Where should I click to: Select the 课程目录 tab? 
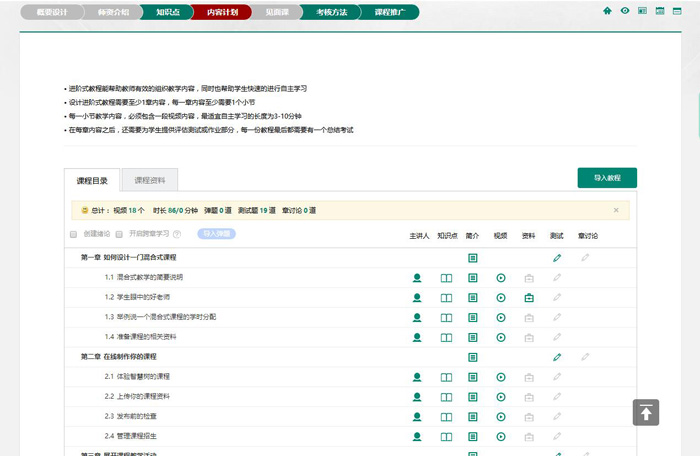92,180
